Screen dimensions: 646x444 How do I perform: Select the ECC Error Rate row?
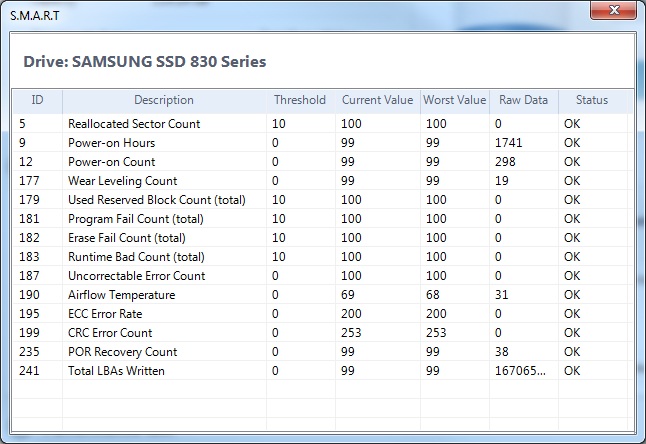click(323, 313)
